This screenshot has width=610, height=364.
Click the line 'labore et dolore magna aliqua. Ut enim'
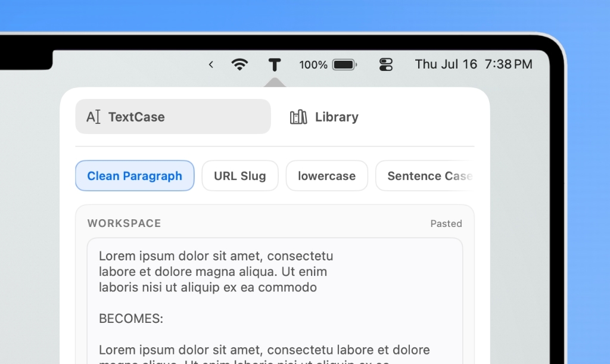coord(213,272)
